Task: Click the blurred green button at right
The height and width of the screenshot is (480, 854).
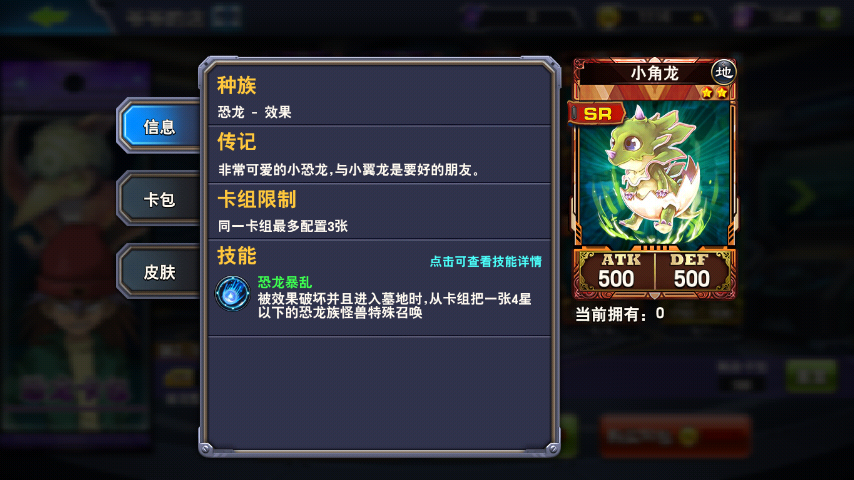Action: 811,375
